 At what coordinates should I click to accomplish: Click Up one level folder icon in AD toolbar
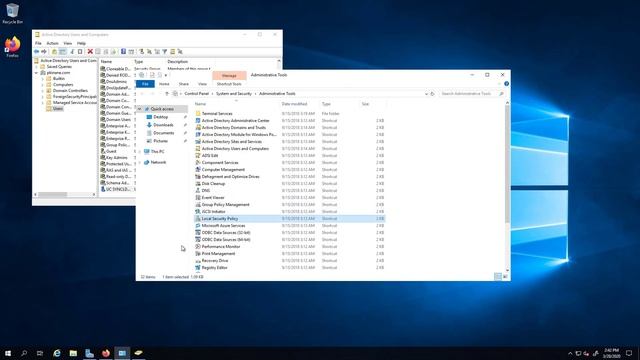coord(54,51)
